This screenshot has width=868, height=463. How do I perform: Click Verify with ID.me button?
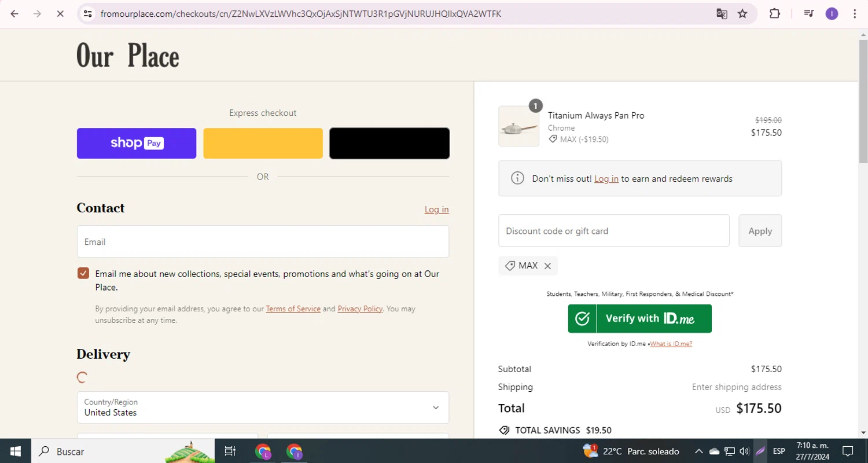coord(639,318)
